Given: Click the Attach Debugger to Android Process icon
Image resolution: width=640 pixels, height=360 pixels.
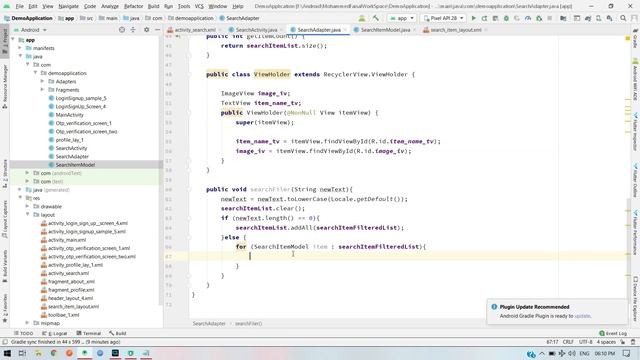Looking at the screenshot, I should tap(539, 18).
